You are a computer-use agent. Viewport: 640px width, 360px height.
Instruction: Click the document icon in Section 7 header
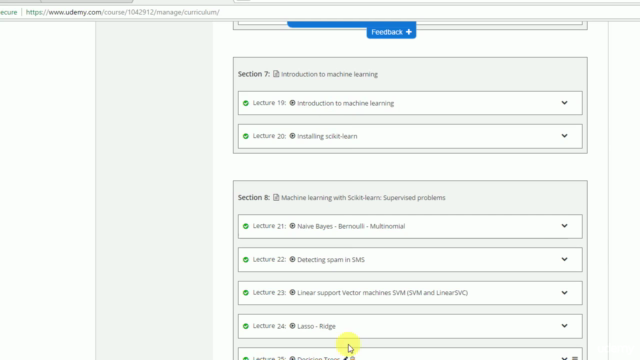(276, 74)
